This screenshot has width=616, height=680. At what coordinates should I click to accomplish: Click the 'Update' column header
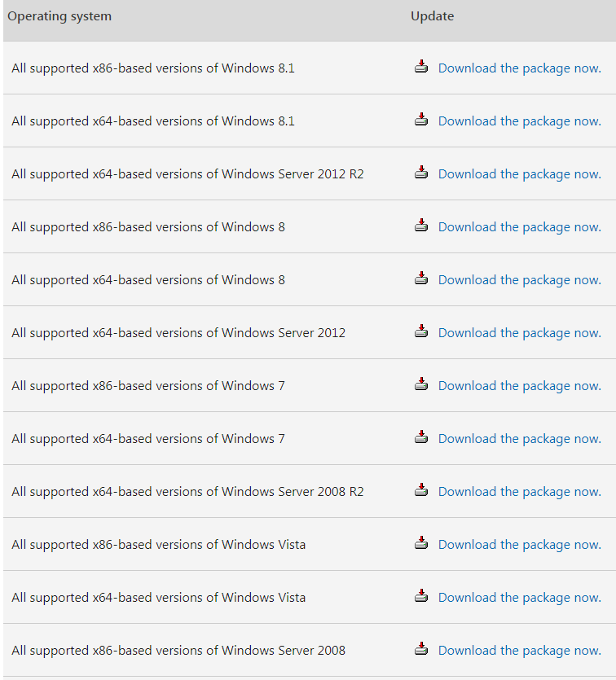click(432, 16)
